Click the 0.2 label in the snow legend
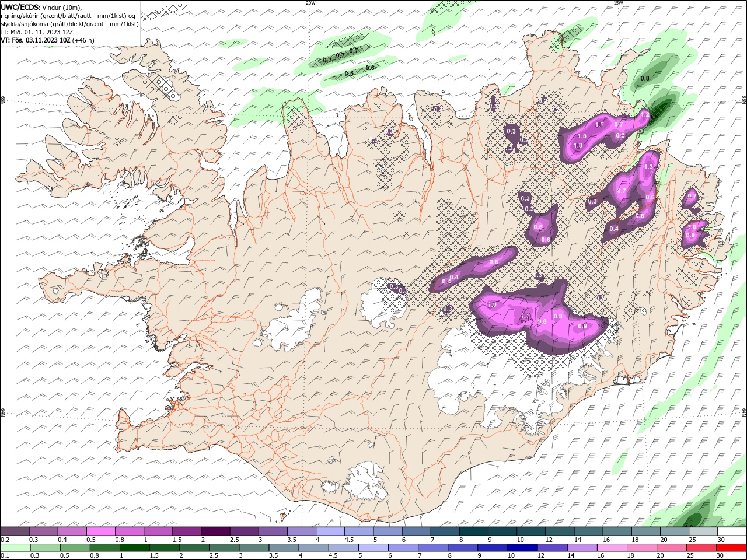Viewport: 747px width, 560px height. pyautogui.click(x=5, y=540)
